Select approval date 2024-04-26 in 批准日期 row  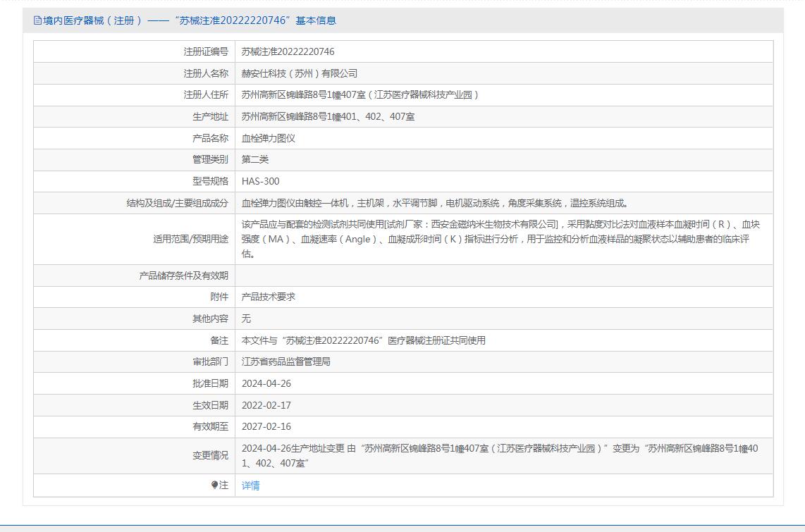click(x=266, y=383)
